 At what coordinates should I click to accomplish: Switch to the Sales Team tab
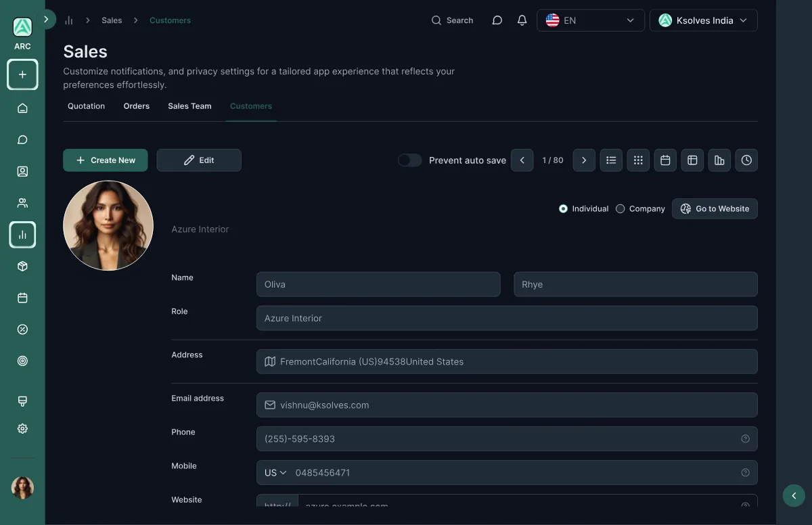click(189, 106)
